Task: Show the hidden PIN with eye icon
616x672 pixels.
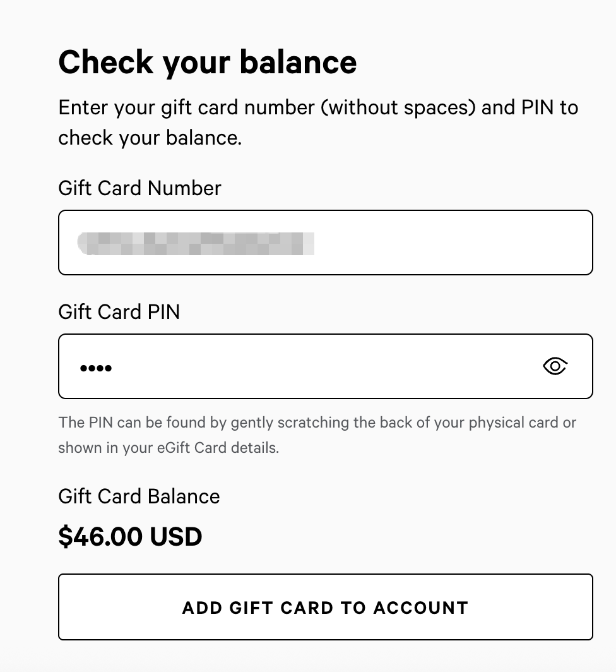Action: click(x=555, y=366)
